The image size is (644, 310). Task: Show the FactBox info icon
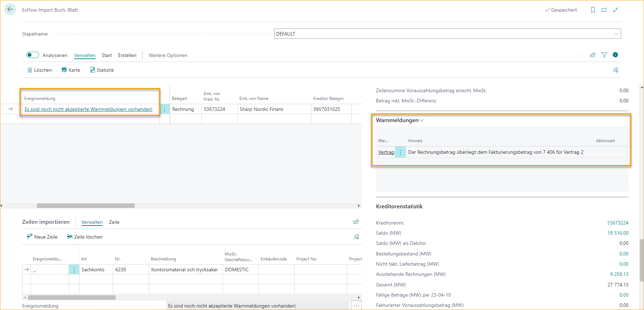pyautogui.click(x=615, y=55)
